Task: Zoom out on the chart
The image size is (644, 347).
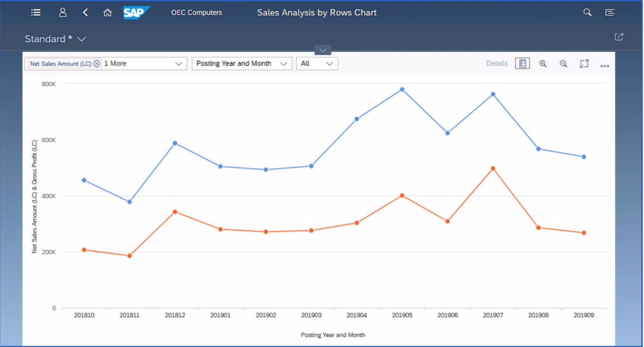Action: point(564,63)
